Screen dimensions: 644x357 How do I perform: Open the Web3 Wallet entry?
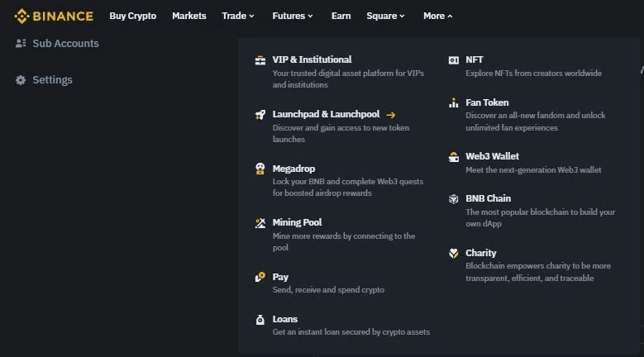(x=492, y=156)
